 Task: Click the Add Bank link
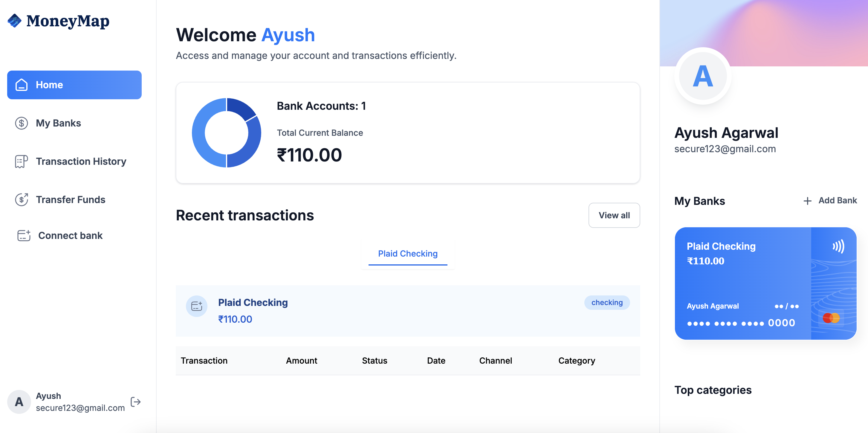coord(838,200)
